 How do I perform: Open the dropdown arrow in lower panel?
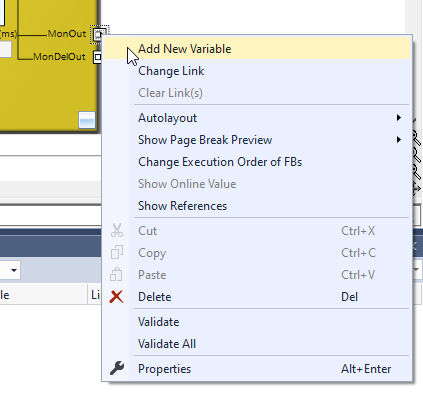pyautogui.click(x=14, y=270)
